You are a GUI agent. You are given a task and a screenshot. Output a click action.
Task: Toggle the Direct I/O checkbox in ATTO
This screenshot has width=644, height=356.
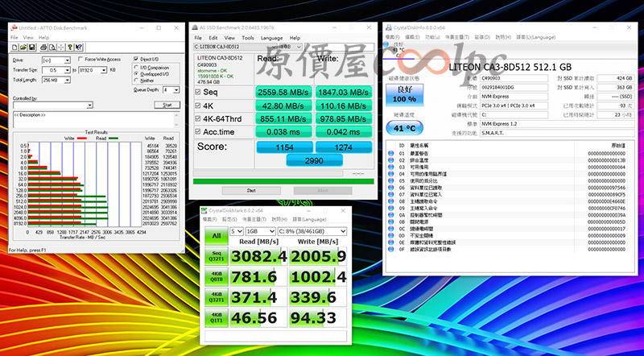(136, 59)
